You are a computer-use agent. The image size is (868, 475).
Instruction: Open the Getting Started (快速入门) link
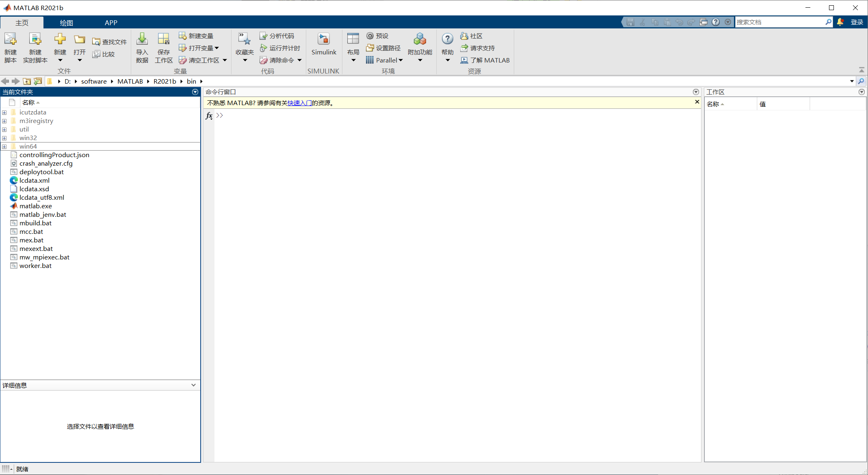300,103
